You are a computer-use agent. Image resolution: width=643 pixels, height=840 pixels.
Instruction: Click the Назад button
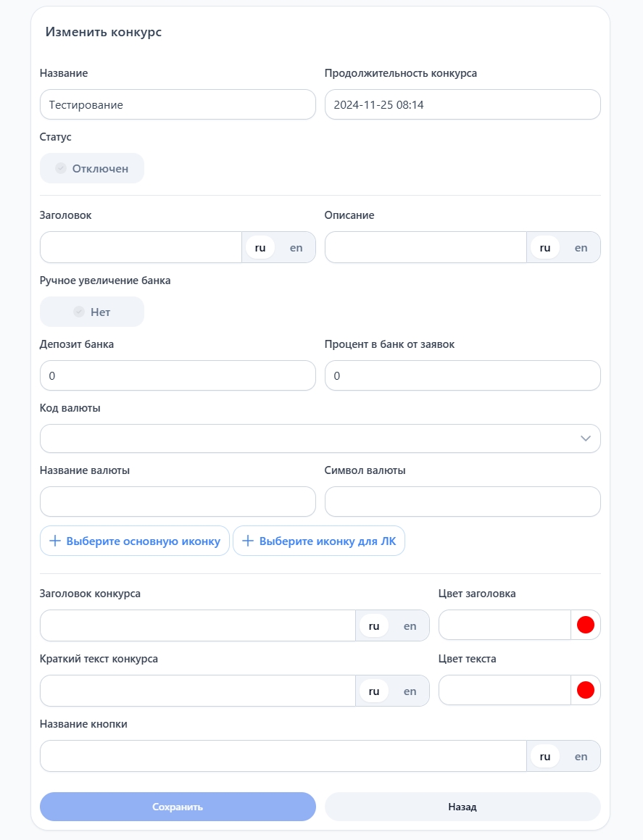point(462,807)
